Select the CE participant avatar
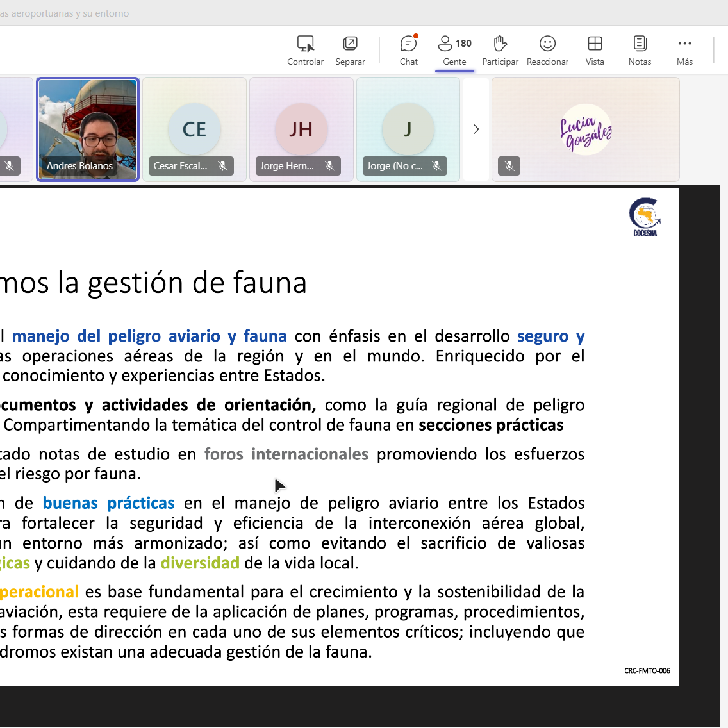Viewport: 728px width, 728px height. point(194,129)
